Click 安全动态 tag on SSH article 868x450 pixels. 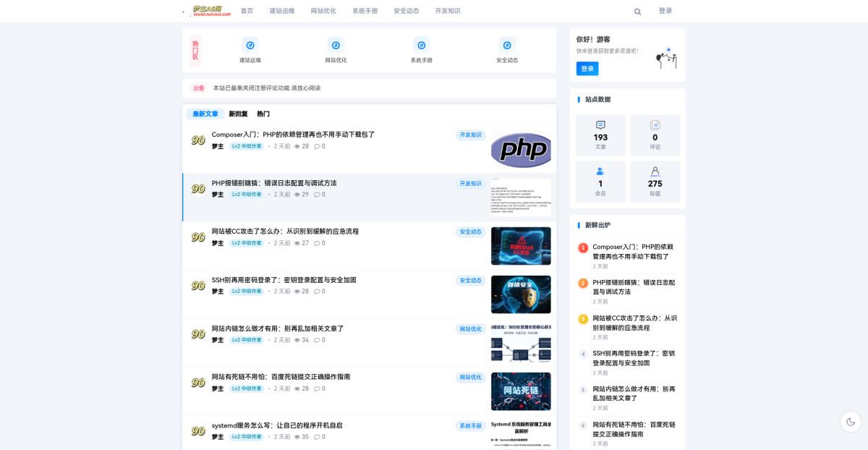470,280
